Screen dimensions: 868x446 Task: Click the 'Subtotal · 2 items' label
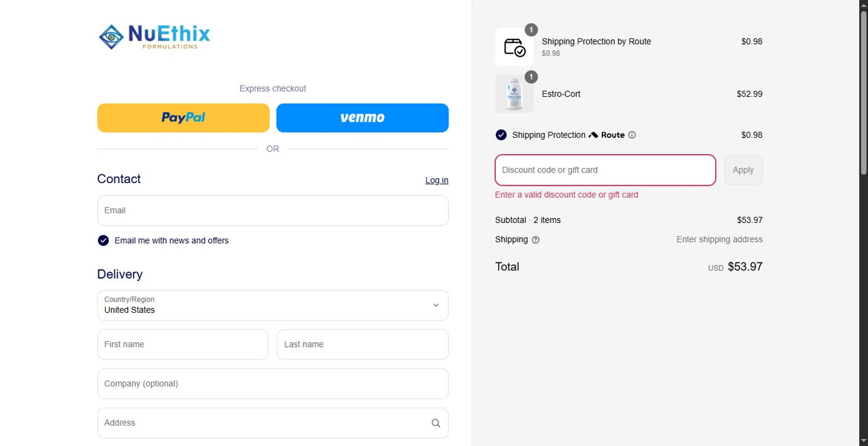point(528,220)
